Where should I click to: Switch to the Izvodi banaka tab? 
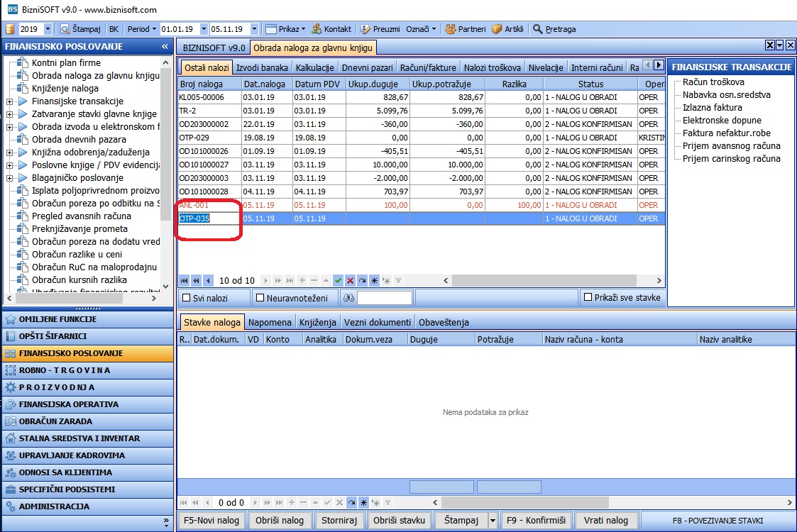coord(262,67)
